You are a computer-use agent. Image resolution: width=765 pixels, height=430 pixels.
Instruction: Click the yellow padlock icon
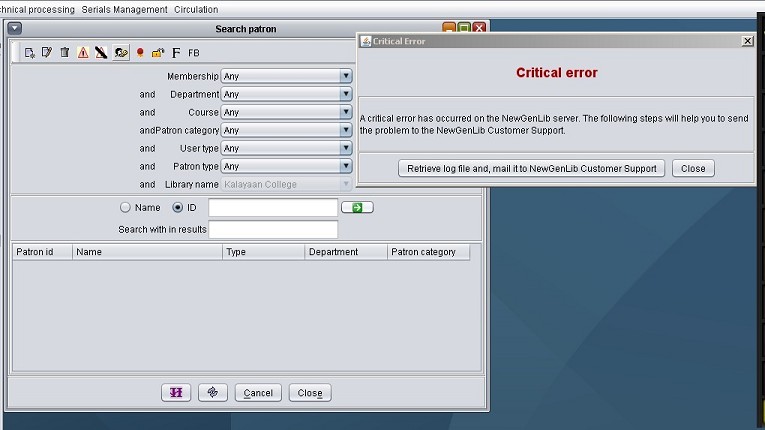158,52
